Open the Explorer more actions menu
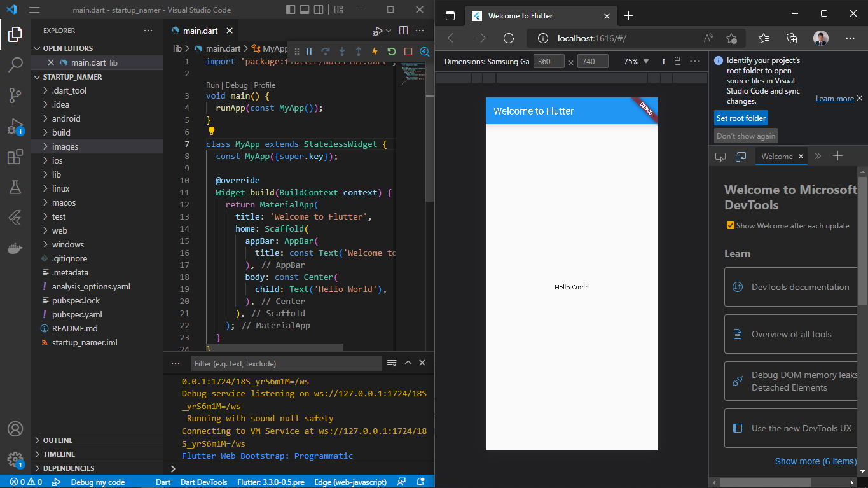This screenshot has width=868, height=488. pyautogui.click(x=148, y=31)
